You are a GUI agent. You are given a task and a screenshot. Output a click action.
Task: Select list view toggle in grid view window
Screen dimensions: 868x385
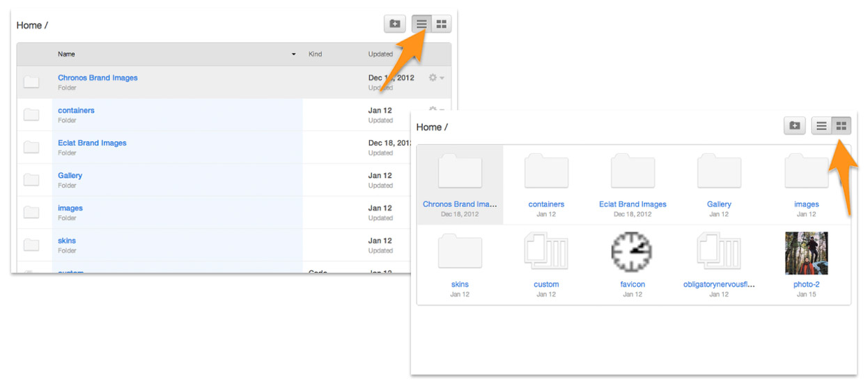821,126
